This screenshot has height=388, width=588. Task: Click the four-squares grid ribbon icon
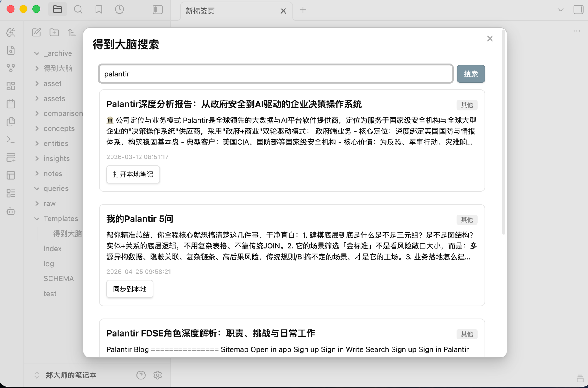(x=11, y=86)
